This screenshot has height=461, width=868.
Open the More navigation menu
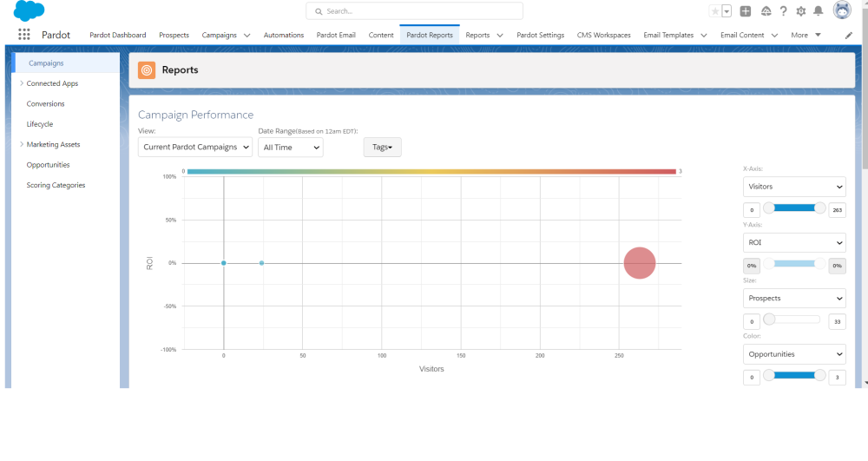pos(806,35)
